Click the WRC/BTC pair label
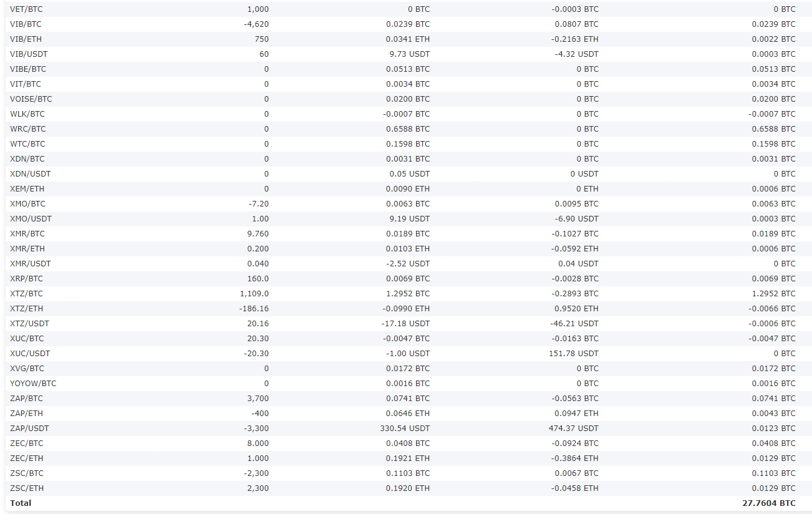This screenshot has width=812, height=514. [28, 129]
